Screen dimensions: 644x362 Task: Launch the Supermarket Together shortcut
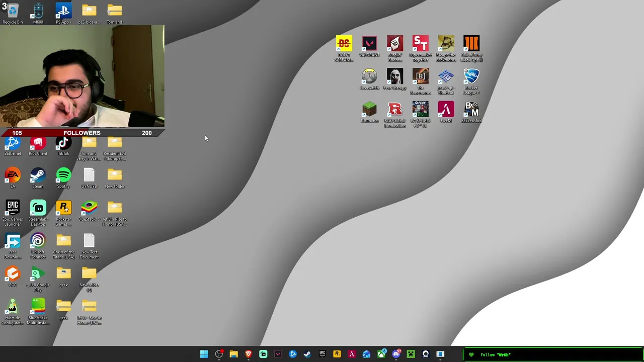pyautogui.click(x=420, y=49)
